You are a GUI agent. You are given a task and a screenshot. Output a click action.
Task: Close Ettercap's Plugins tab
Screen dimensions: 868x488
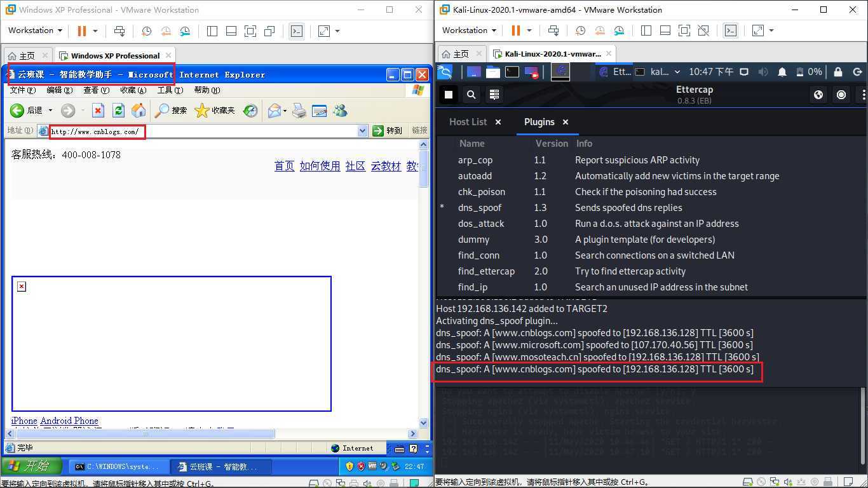point(565,122)
